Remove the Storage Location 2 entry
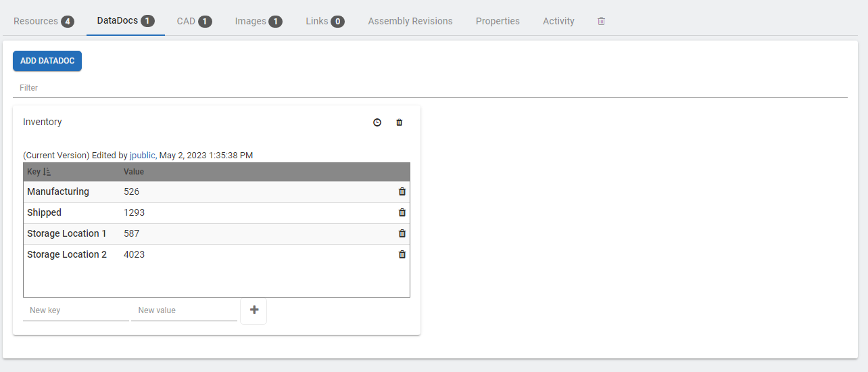Screen dimensions: 868x372 pyautogui.click(x=402, y=254)
